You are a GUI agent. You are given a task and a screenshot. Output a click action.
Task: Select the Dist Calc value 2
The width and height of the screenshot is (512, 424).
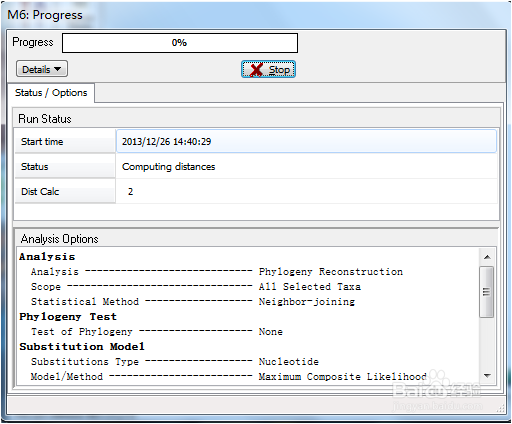130,191
